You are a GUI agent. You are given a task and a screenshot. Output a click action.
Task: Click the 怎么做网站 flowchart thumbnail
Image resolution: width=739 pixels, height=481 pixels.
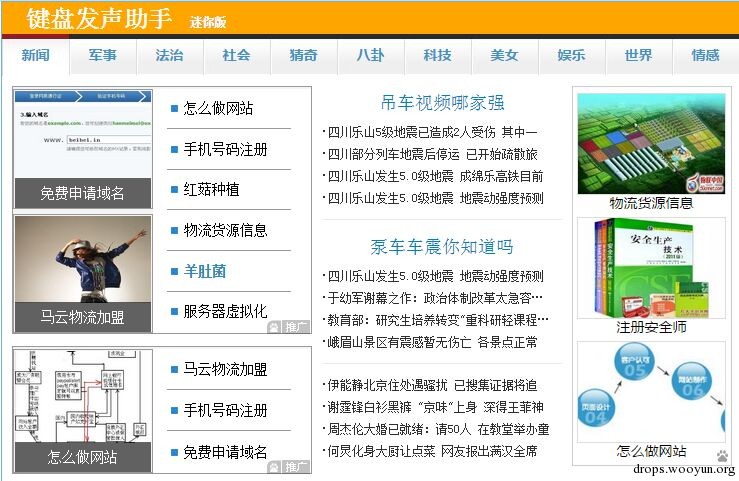(83, 411)
